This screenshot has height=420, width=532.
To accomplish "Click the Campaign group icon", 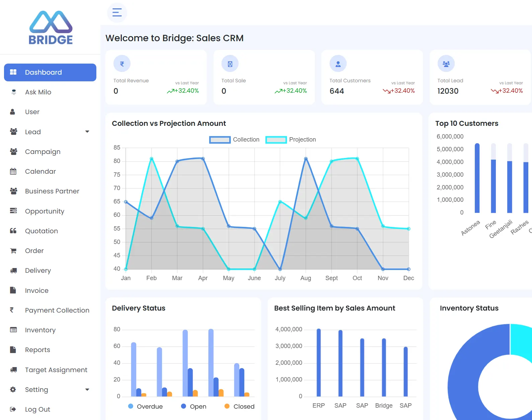I will (x=14, y=152).
